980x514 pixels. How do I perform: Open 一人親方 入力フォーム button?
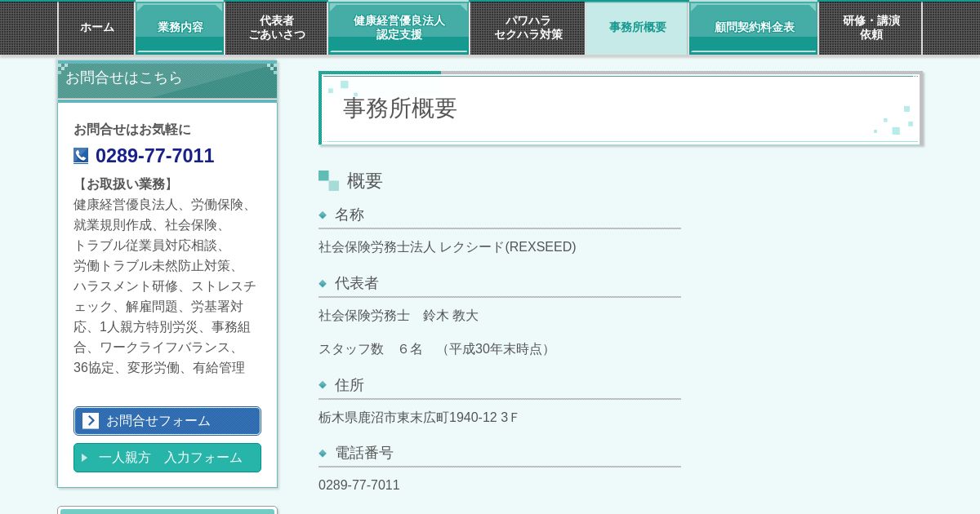pyautogui.click(x=167, y=458)
